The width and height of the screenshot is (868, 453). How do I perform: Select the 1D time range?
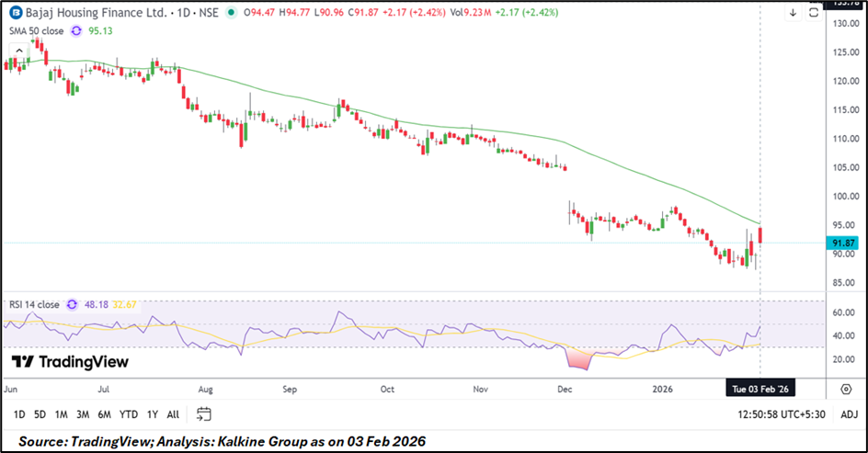pos(19,414)
